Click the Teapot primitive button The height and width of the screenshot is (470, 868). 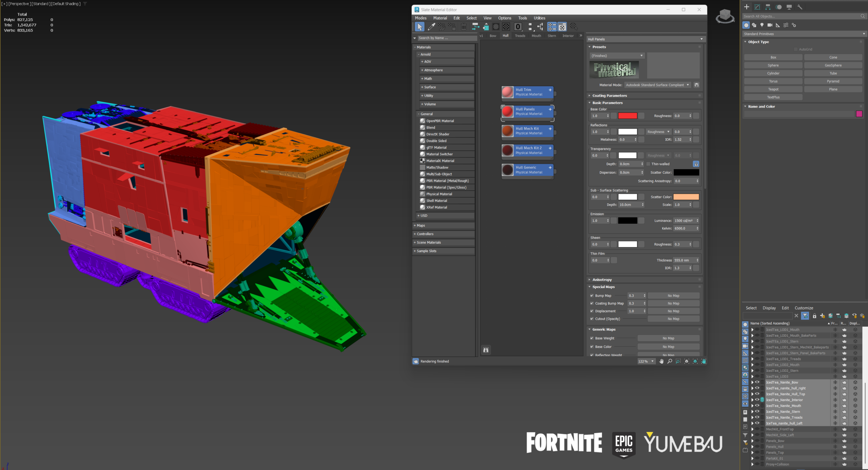[x=773, y=89]
